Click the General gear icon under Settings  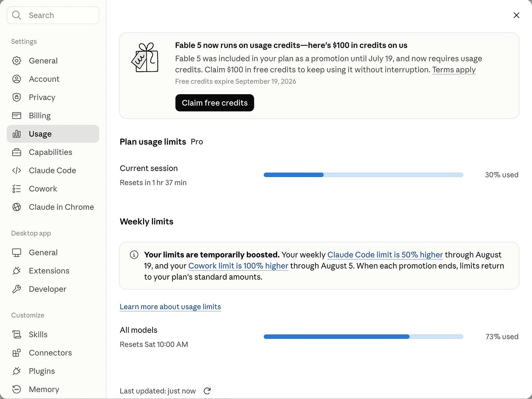coord(17,61)
